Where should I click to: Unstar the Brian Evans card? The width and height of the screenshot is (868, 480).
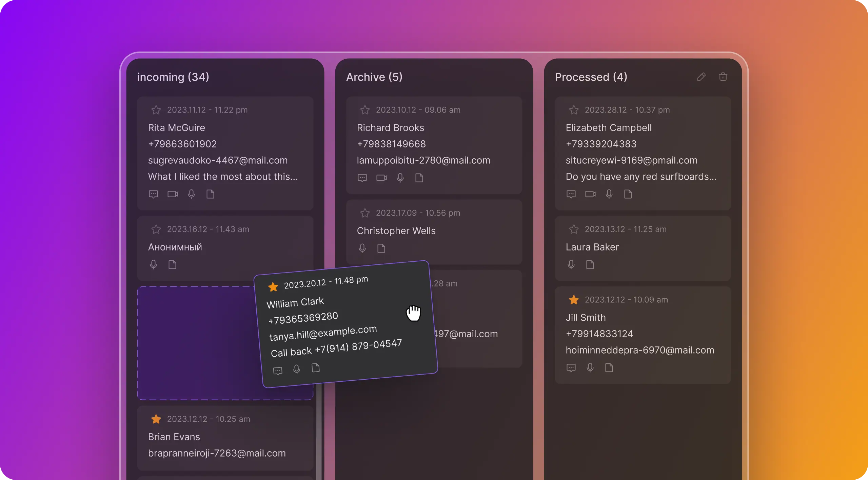click(156, 419)
